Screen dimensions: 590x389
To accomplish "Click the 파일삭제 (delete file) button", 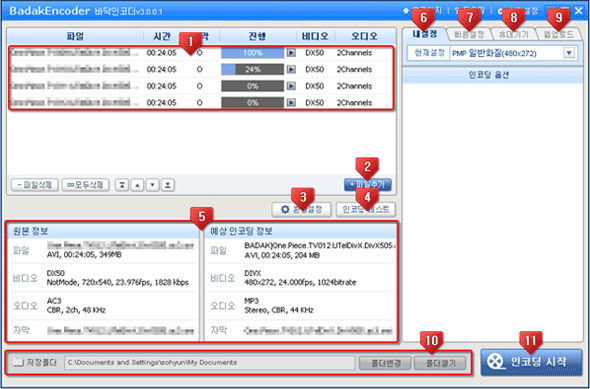I will point(35,185).
